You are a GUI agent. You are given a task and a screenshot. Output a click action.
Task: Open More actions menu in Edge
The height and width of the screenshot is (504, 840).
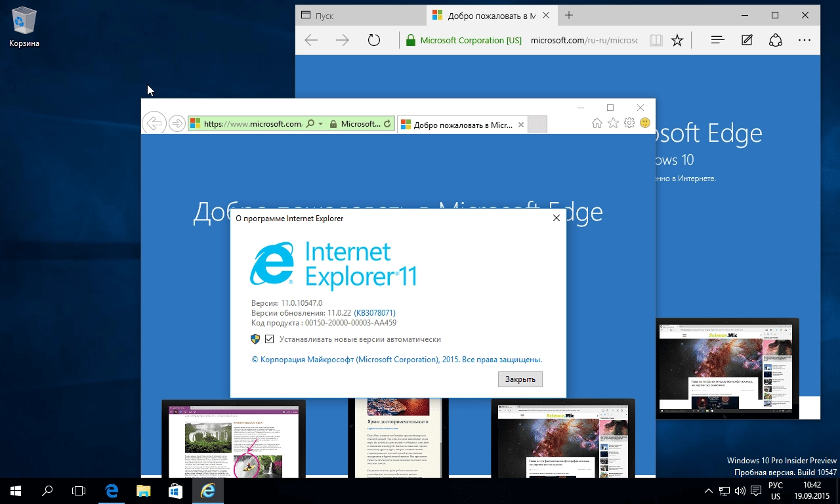coord(805,41)
